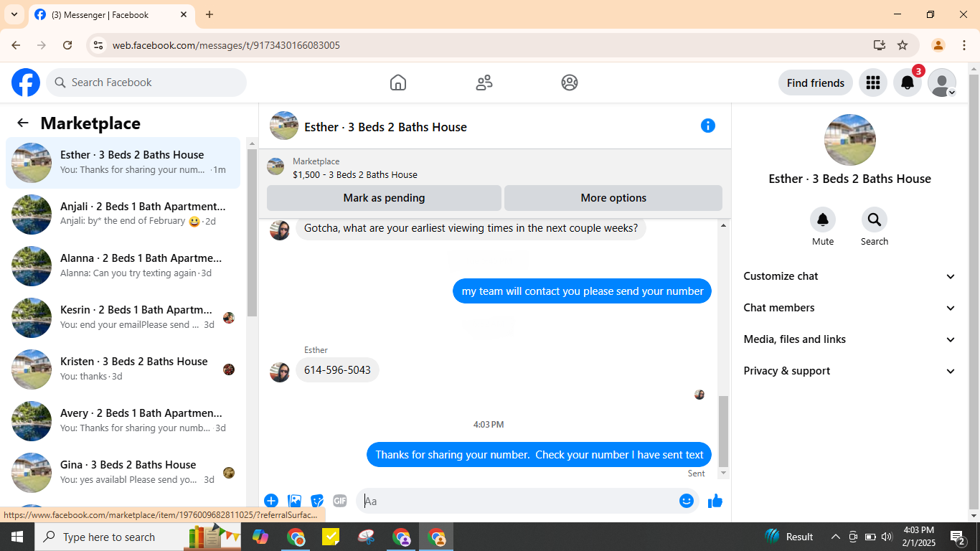Screen dimensions: 980x551
Task: Choose a GIF from the composer
Action: tap(340, 501)
